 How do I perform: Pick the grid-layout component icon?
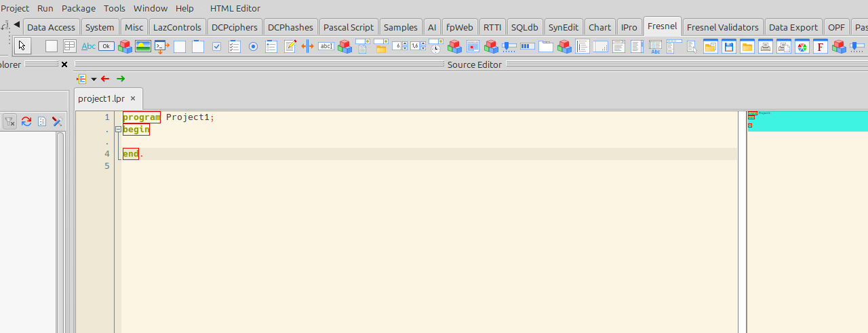[70, 46]
